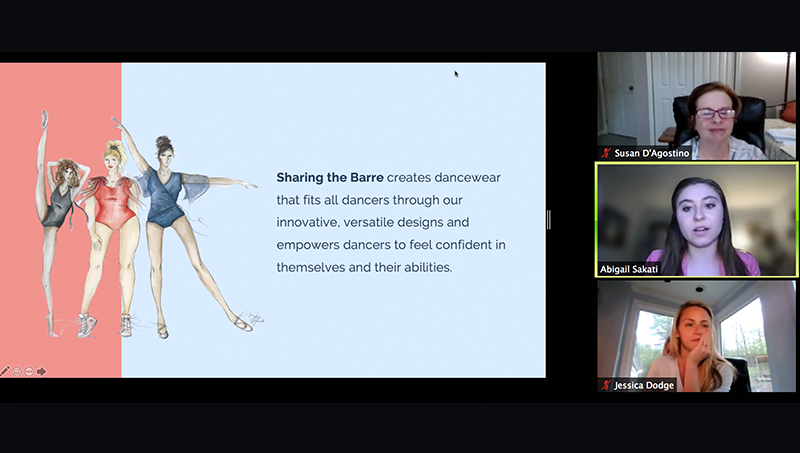This screenshot has width=800, height=453.
Task: Click Susan D'Agostino's muted microphone icon
Action: click(606, 153)
